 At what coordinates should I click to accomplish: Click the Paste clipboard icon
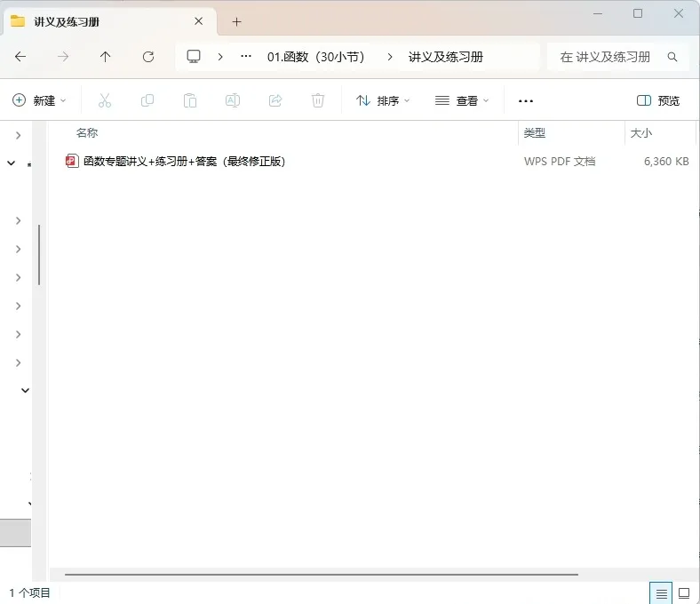(190, 100)
